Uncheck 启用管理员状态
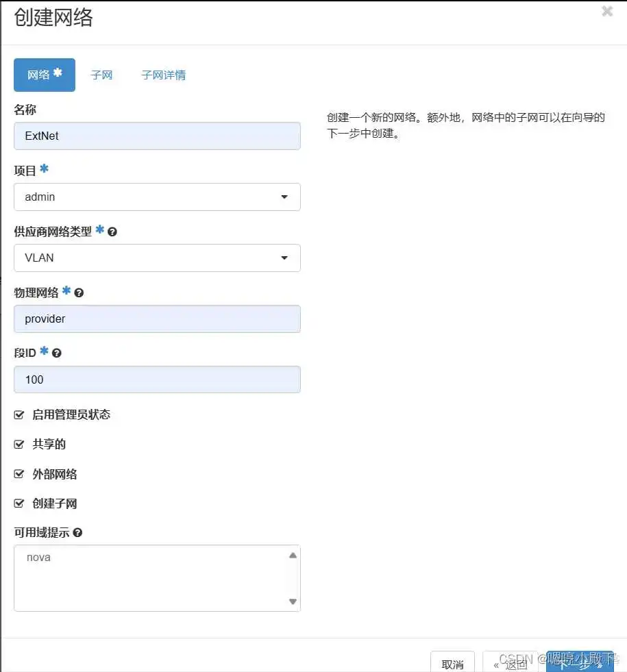The height and width of the screenshot is (672, 627). pyautogui.click(x=19, y=414)
